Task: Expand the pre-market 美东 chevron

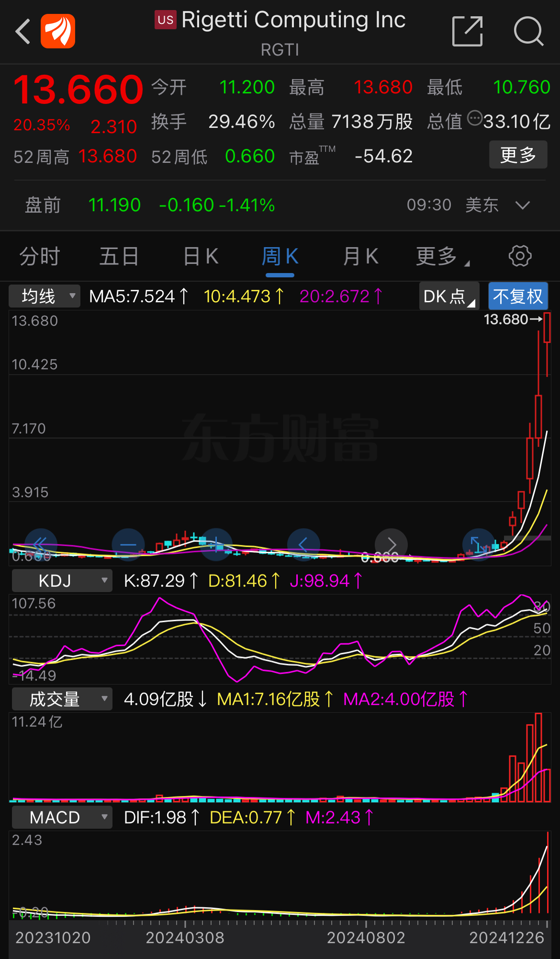Action: tap(523, 205)
